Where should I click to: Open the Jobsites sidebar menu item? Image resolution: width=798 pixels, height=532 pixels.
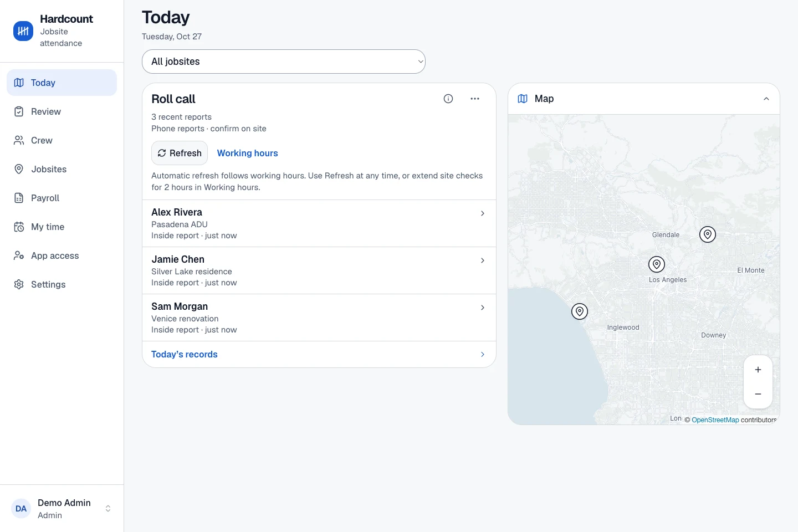click(62, 169)
